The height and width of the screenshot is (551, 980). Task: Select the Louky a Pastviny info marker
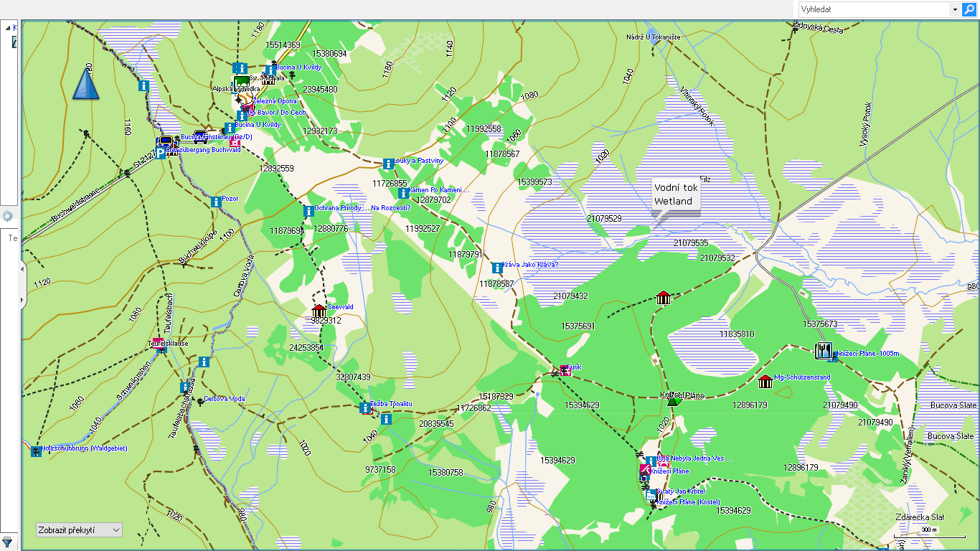(388, 164)
